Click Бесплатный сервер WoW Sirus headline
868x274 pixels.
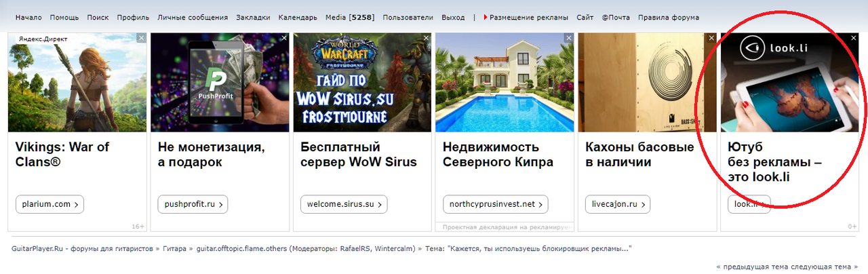coord(359,155)
